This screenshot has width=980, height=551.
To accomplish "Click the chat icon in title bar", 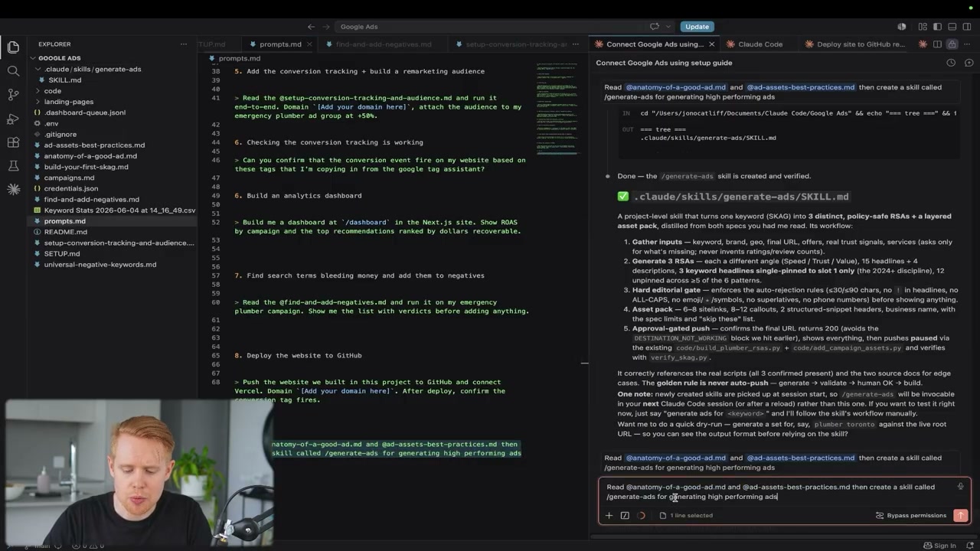I will pyautogui.click(x=655, y=27).
